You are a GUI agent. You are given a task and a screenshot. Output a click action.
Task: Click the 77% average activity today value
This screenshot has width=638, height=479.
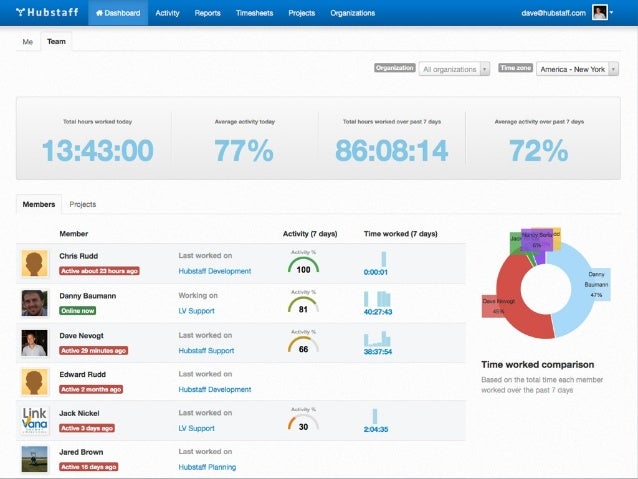click(244, 151)
